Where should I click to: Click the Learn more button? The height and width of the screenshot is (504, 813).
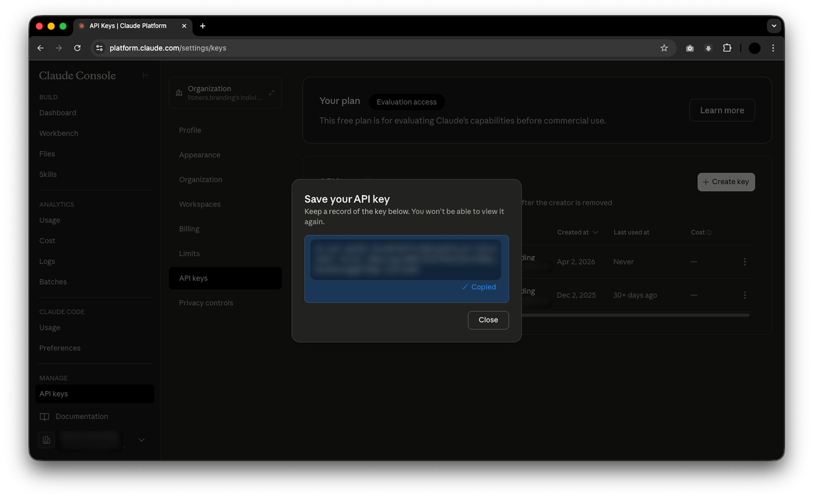722,110
